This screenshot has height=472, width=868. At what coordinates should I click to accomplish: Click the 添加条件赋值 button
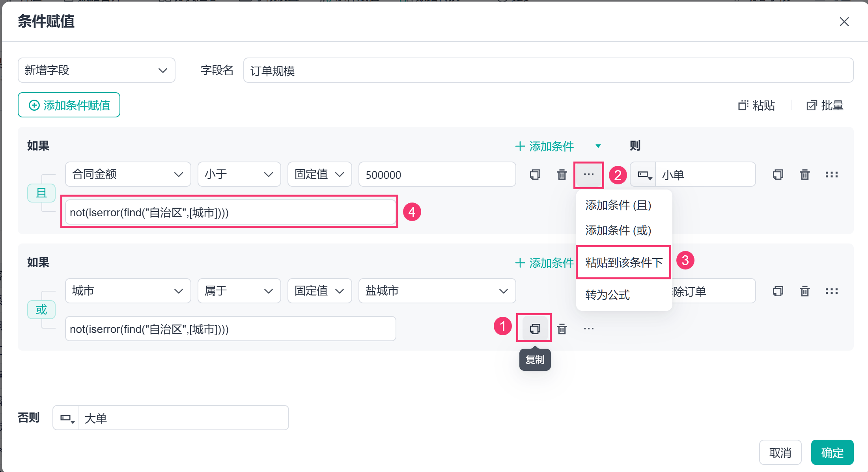click(x=69, y=105)
